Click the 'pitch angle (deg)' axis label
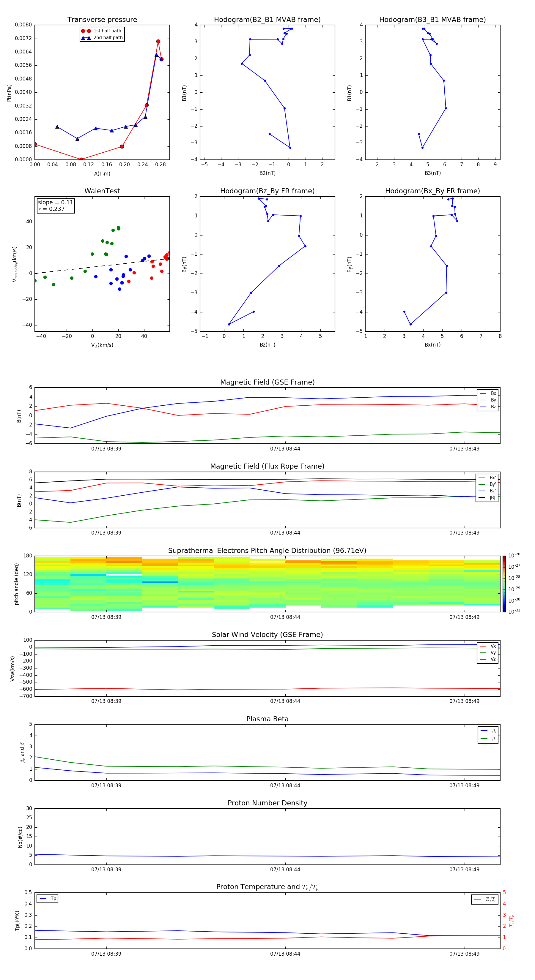Viewport: 535px width, 980px height. click(16, 584)
